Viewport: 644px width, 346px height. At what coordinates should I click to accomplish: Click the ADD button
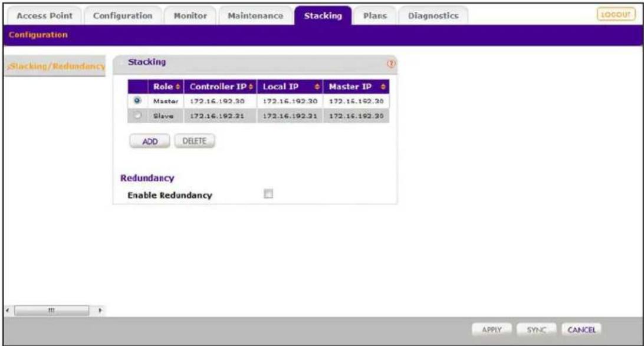[x=150, y=141]
